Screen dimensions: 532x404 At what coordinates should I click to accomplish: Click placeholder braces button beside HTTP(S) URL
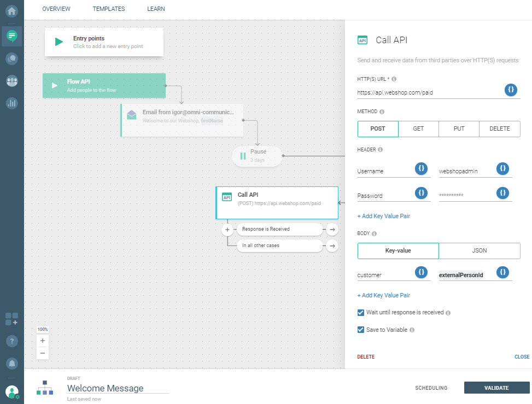click(x=511, y=90)
